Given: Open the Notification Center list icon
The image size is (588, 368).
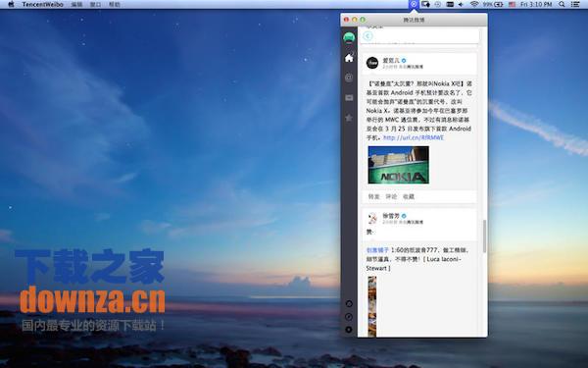Looking at the screenshot, I should point(575,4).
